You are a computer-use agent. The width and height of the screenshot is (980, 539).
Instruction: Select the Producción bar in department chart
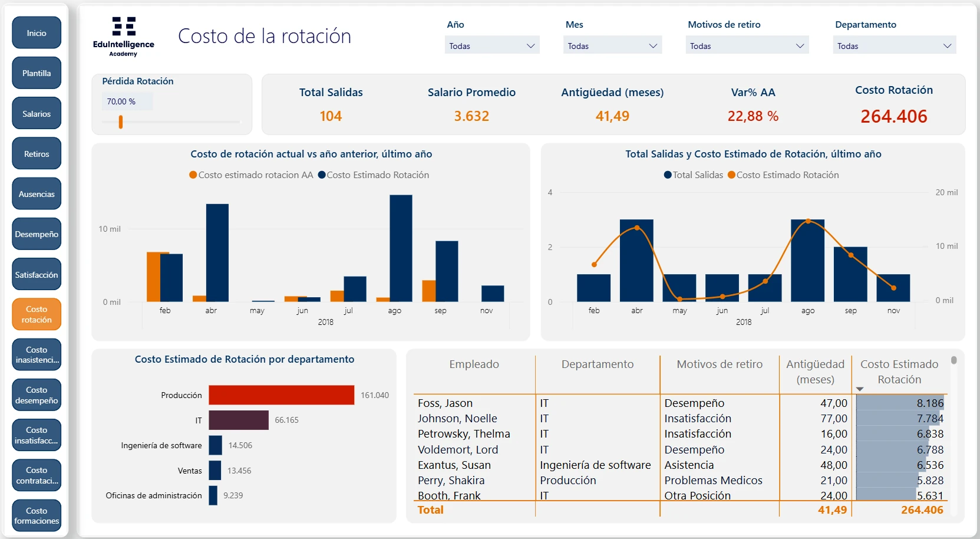[x=282, y=395]
